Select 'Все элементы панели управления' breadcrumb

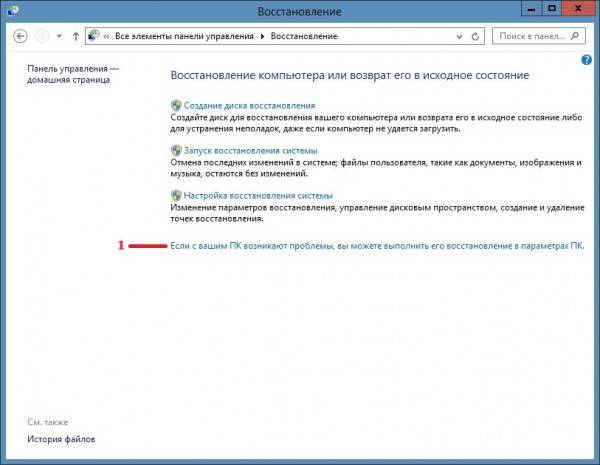click(x=183, y=35)
